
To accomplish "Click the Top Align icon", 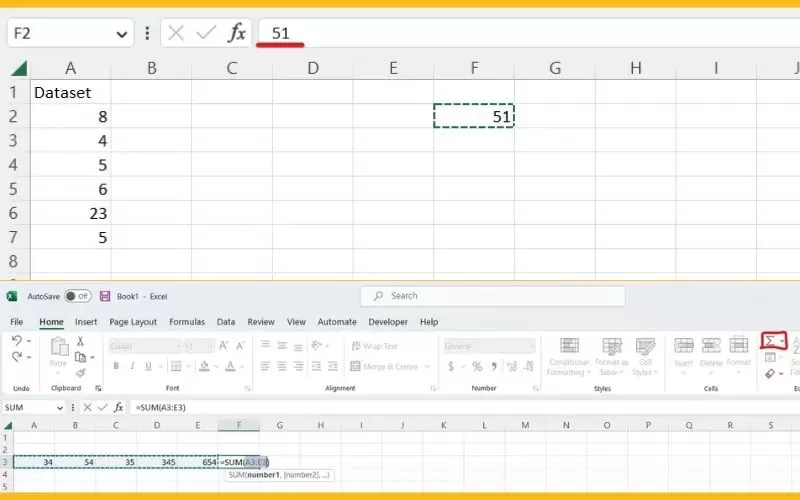I will click(265, 345).
